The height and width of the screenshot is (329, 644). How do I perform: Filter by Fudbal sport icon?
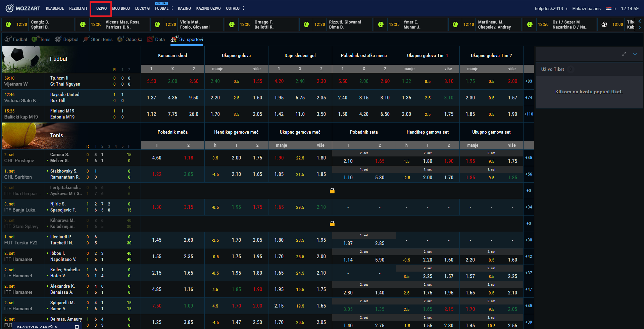[16, 39]
